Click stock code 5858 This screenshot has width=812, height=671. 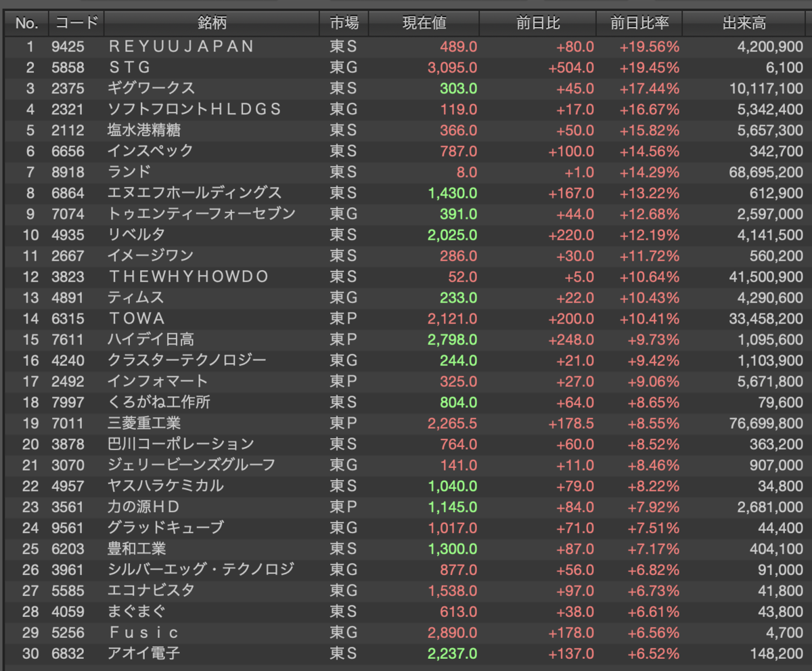coord(68,67)
